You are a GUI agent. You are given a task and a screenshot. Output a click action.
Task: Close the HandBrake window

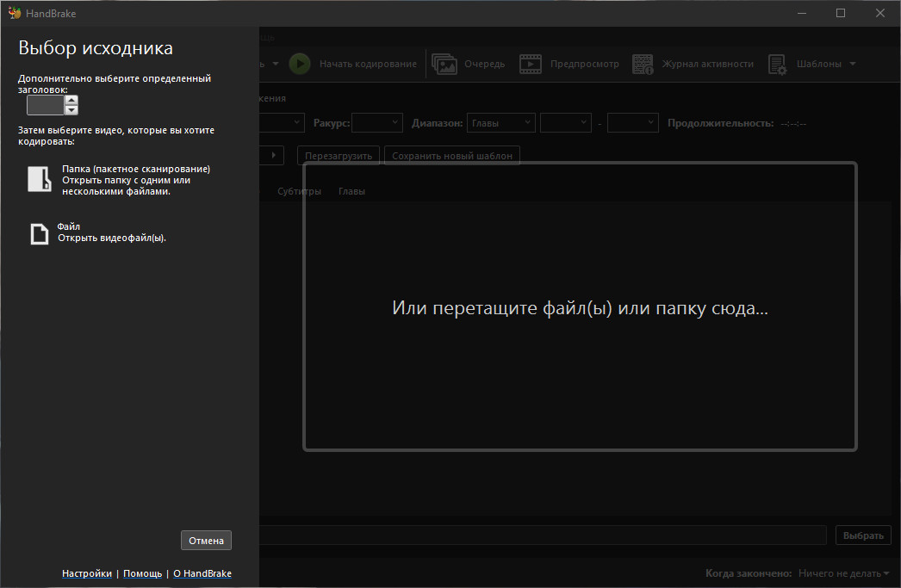[x=879, y=13]
